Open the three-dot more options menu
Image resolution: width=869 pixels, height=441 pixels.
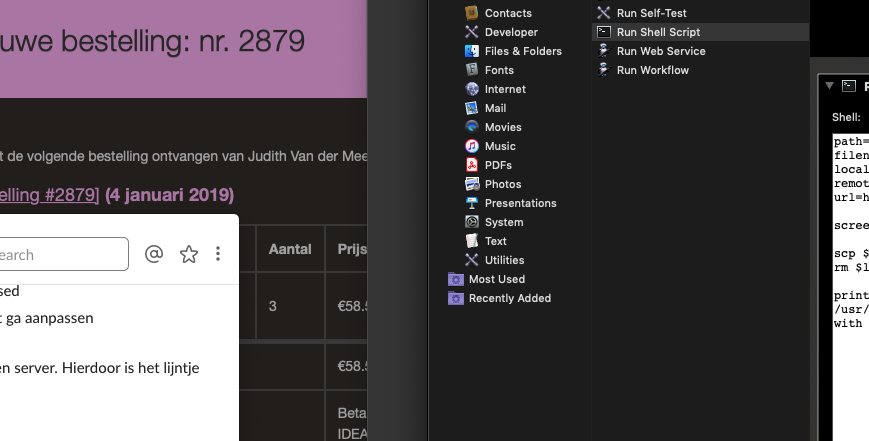tap(218, 254)
